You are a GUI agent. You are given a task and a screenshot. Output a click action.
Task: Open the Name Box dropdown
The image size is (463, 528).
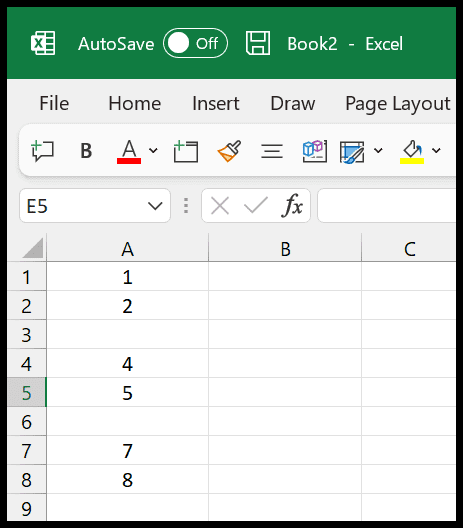155,205
